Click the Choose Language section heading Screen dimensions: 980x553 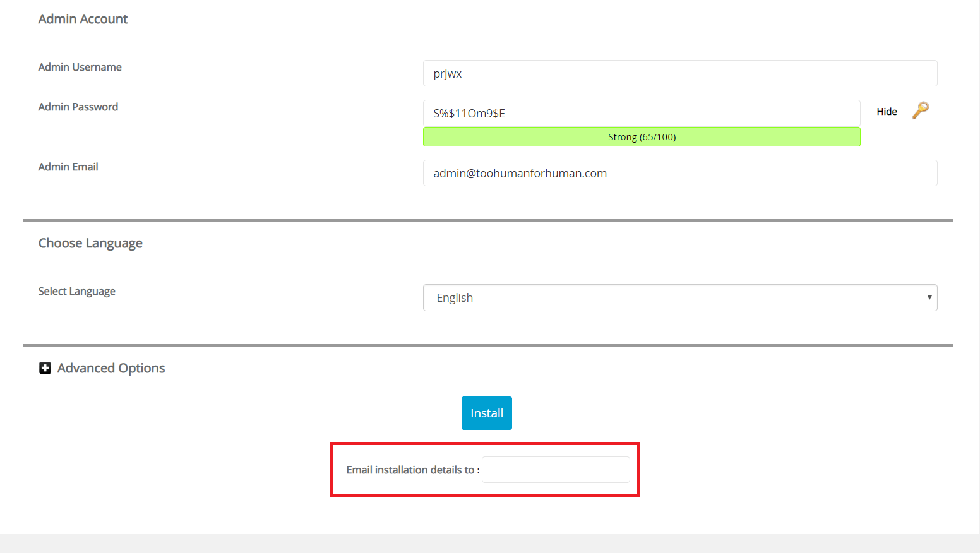pos(90,244)
